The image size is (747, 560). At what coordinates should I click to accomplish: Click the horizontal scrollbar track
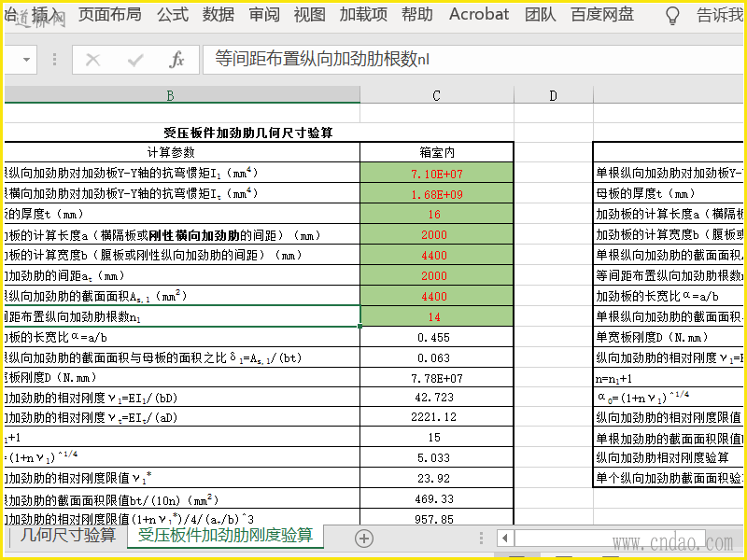click(x=610, y=539)
